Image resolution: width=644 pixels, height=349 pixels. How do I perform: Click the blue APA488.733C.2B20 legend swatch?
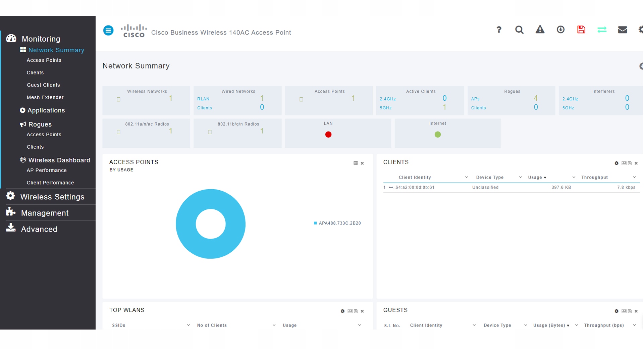[x=315, y=223]
